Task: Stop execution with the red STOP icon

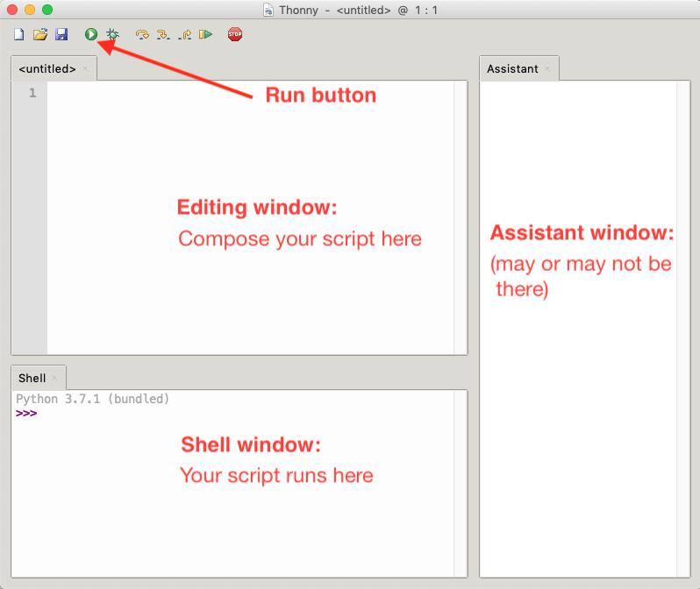Action: tap(235, 34)
